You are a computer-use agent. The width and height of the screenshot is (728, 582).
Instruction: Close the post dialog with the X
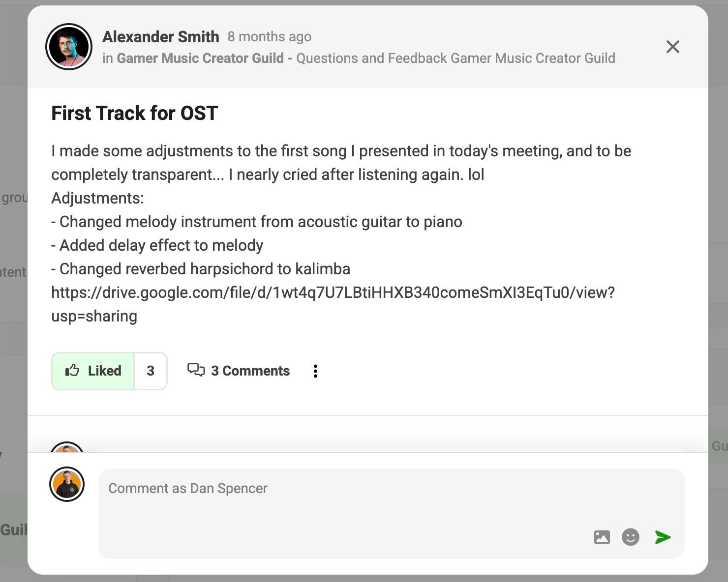point(672,47)
